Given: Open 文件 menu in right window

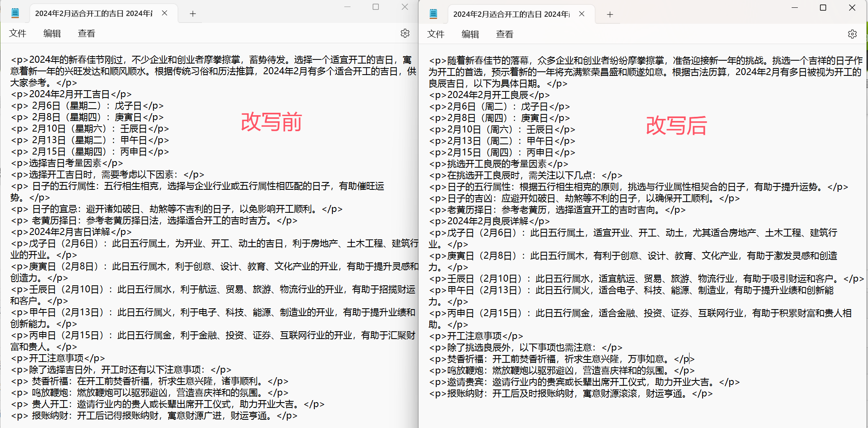Looking at the screenshot, I should [436, 34].
